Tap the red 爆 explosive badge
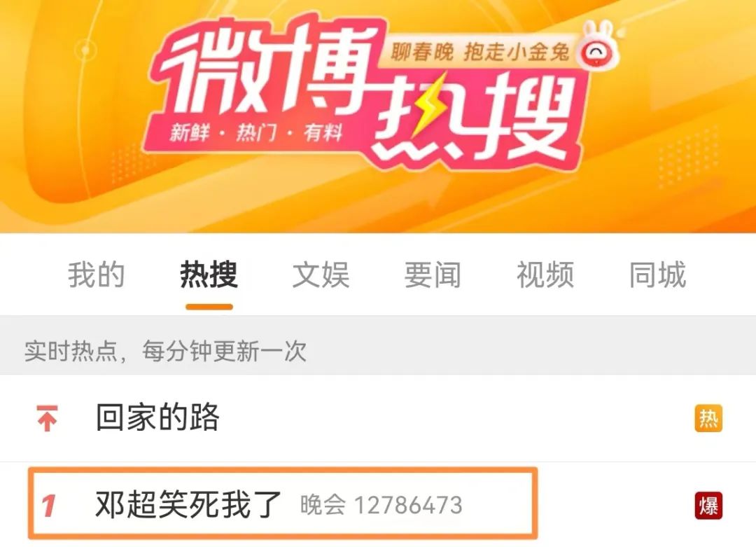 (x=708, y=506)
